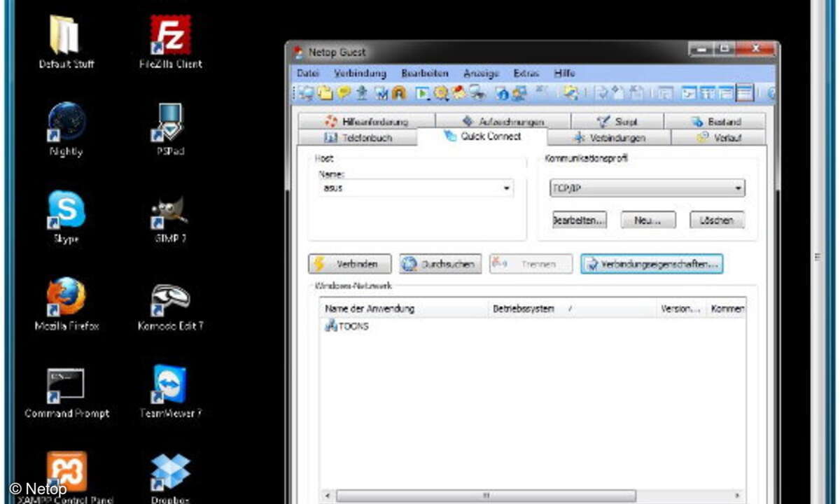Expand the TCP/IP communication profile dropdown
The image size is (840, 504).
[738, 188]
